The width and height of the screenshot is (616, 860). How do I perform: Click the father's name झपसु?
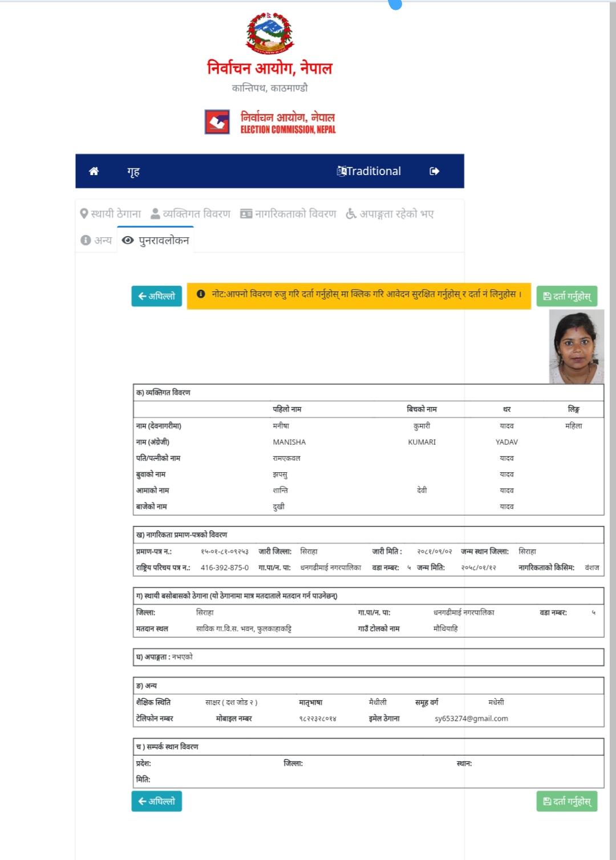tap(280, 474)
